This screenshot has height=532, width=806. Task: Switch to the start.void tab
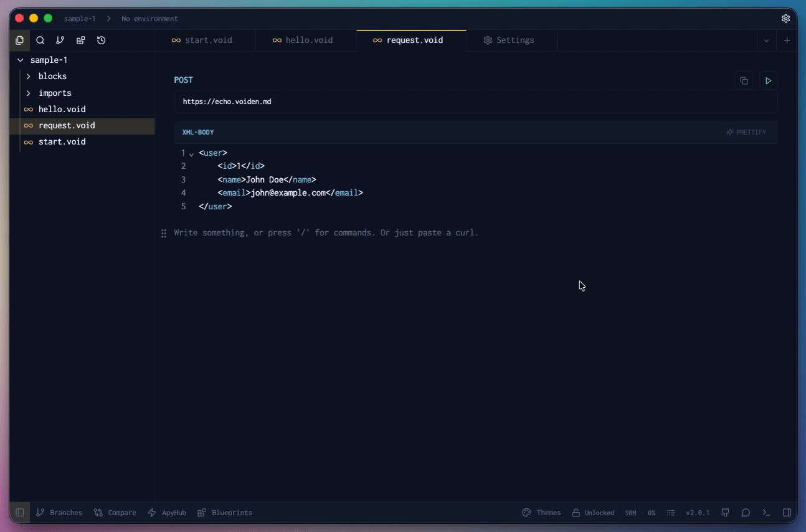tap(202, 40)
